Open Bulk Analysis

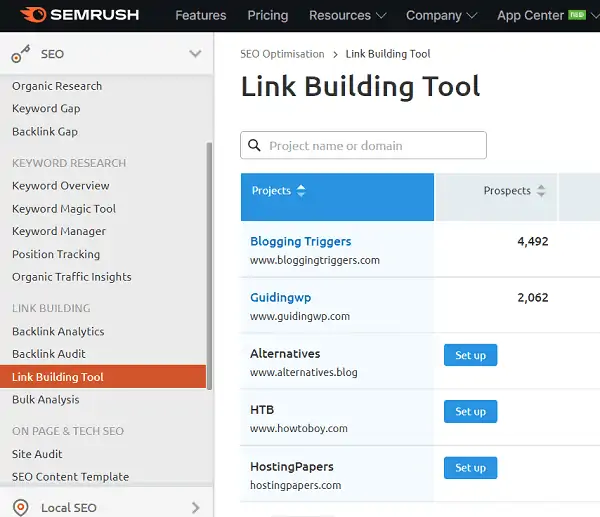tap(46, 400)
